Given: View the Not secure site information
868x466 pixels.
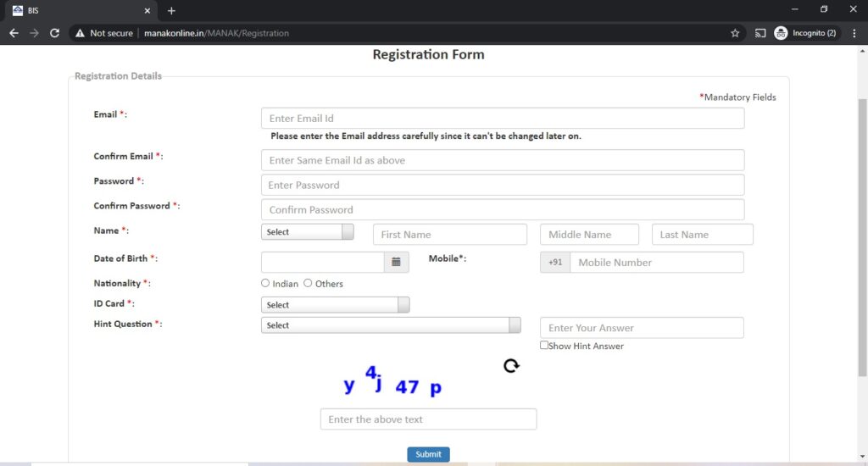Looking at the screenshot, I should tap(104, 33).
